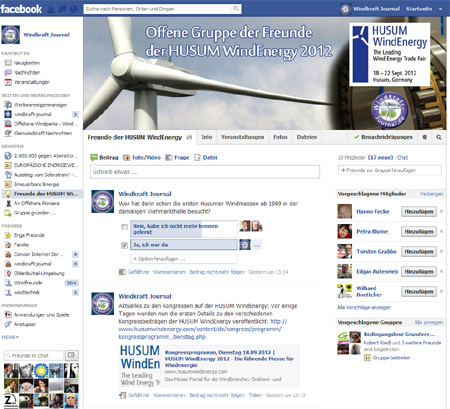The height and width of the screenshot is (409, 450).
Task: Open the 'Alle Vorschläge anzeigen' link
Action: click(364, 307)
